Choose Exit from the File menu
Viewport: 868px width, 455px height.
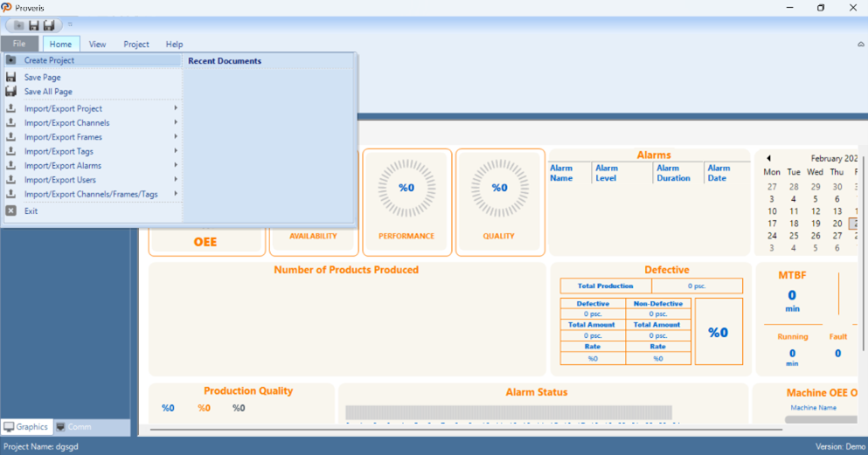[x=93, y=211]
